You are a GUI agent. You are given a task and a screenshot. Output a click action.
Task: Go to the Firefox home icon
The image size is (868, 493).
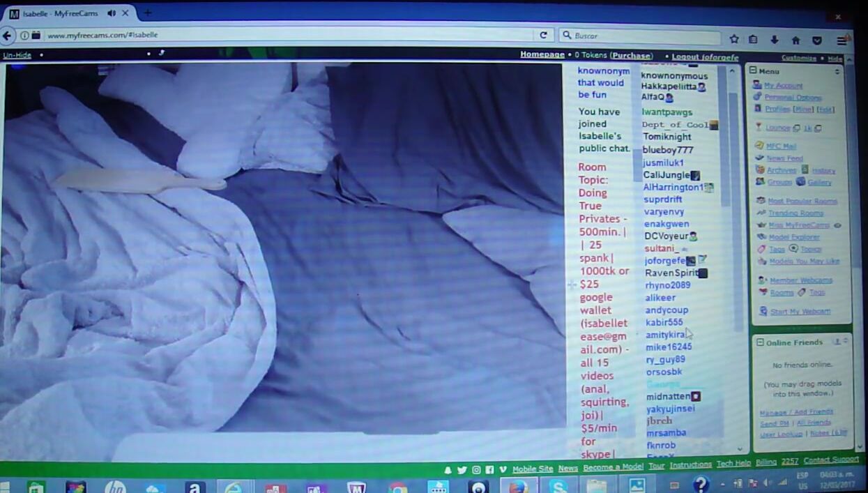tap(795, 40)
